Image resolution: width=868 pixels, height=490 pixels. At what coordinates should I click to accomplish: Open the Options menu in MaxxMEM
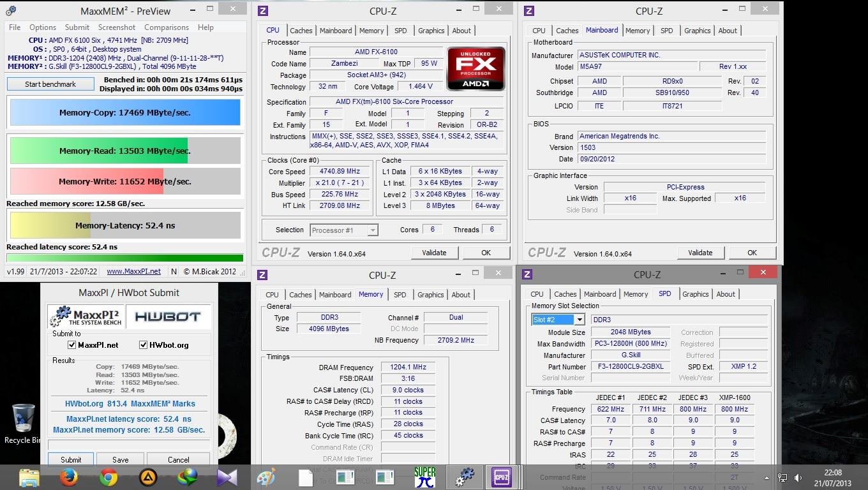click(43, 27)
